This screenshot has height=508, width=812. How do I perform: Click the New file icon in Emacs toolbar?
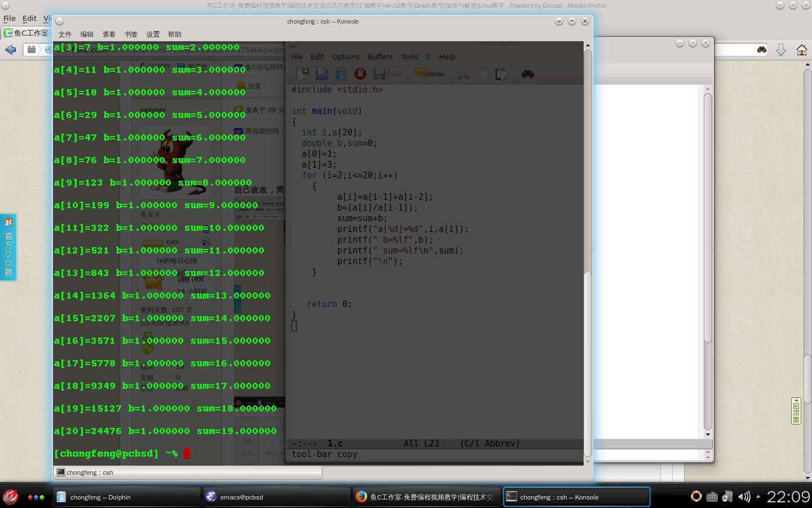[303, 74]
